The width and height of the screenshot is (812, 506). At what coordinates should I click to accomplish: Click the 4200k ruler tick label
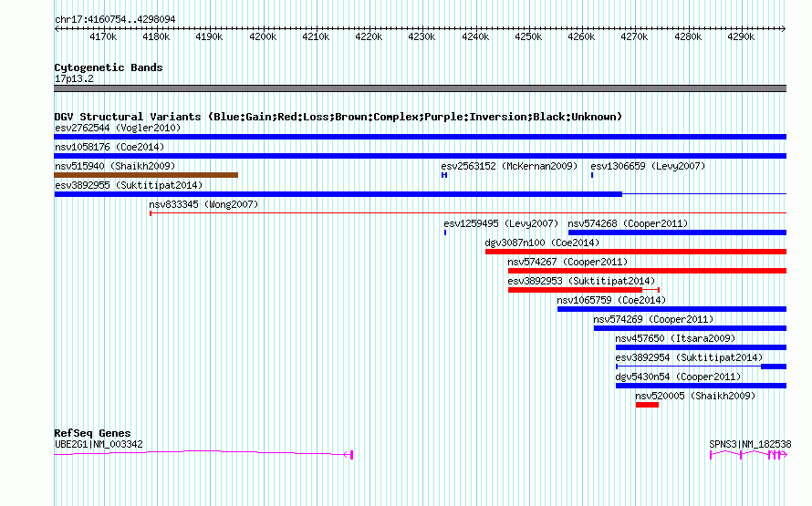click(263, 36)
